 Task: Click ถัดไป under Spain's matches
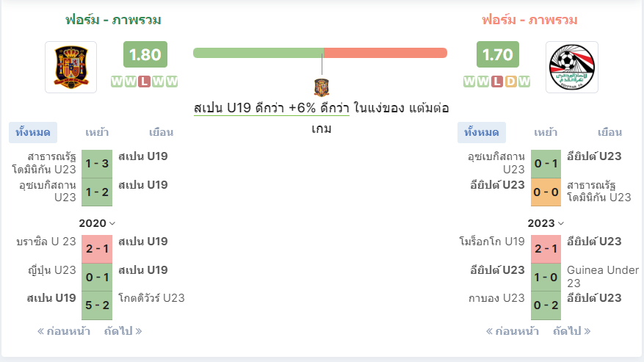(x=123, y=331)
